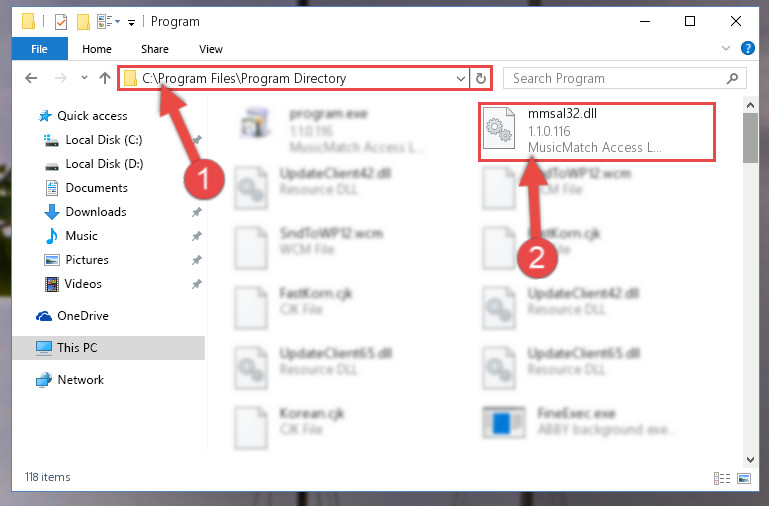
Task: Click the Properties quick access toolbar icon
Action: coord(60,22)
